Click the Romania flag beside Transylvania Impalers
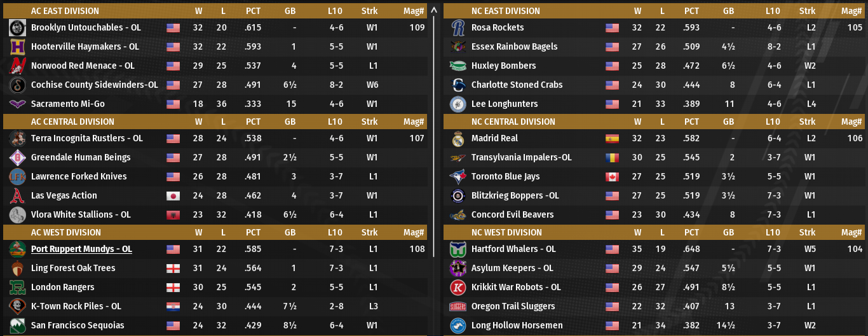Screen dimensions: 868x336 coord(612,158)
